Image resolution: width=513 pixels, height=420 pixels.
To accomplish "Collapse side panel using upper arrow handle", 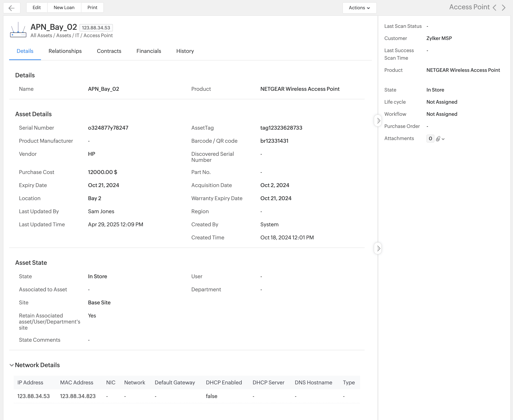I will [x=378, y=121].
